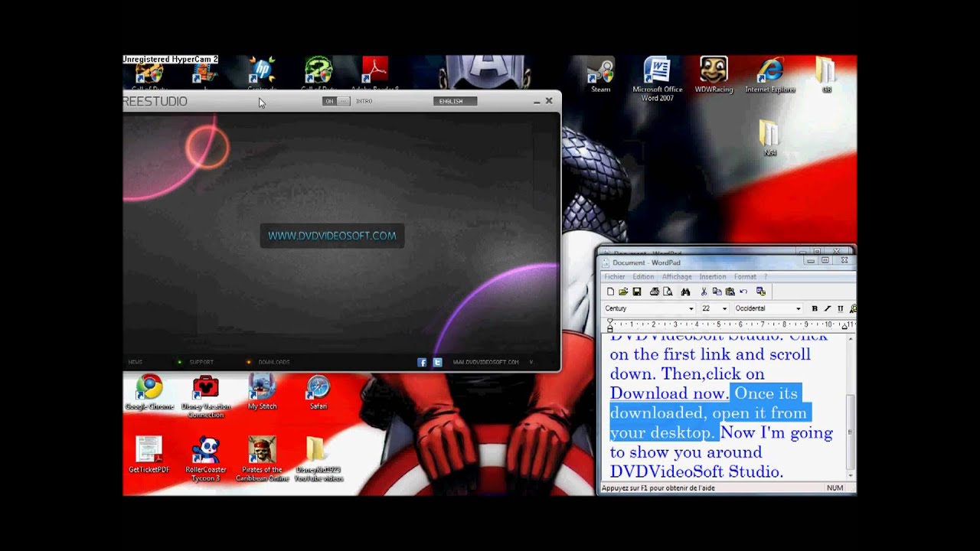Click the Date/Time insert icon in WordPad
Screen dimensions: 980x551
pyautogui.click(x=761, y=292)
